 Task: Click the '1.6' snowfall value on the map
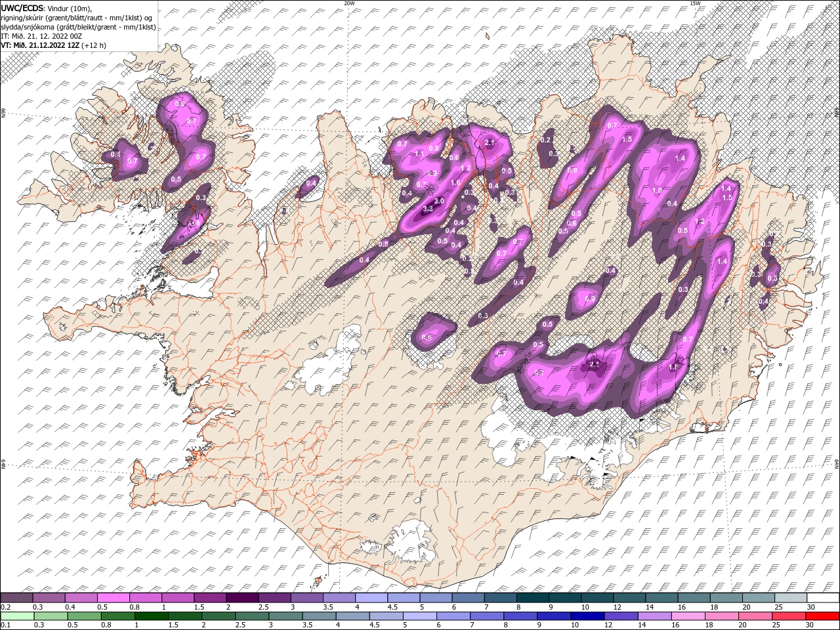pos(456,182)
